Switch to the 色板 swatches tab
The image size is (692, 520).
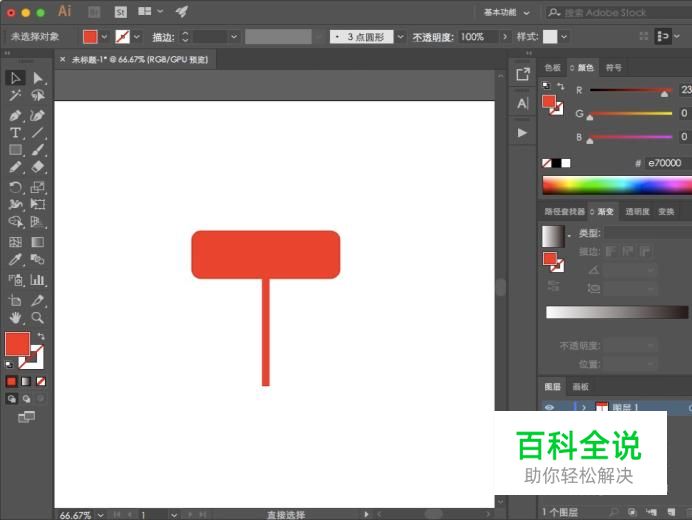(x=553, y=68)
